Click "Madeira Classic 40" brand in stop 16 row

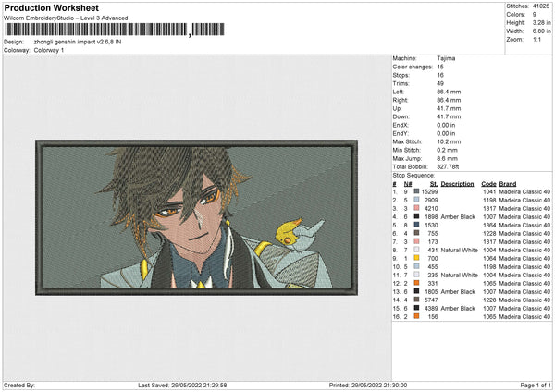524,317
